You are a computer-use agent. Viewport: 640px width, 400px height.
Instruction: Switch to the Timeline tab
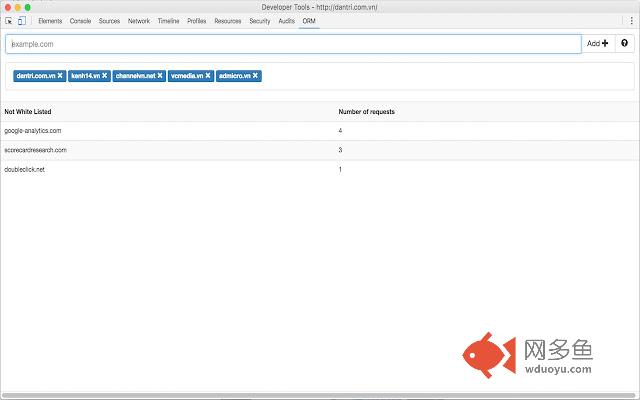click(168, 21)
